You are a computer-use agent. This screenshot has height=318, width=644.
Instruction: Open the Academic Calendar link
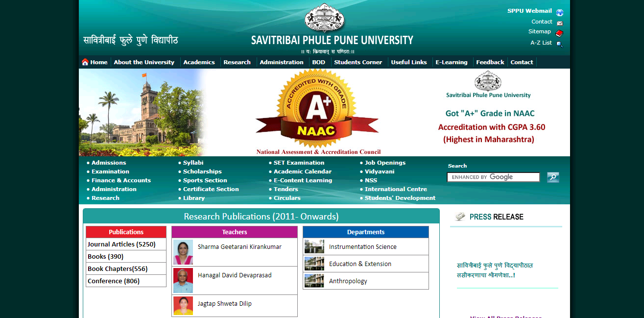[303, 171]
